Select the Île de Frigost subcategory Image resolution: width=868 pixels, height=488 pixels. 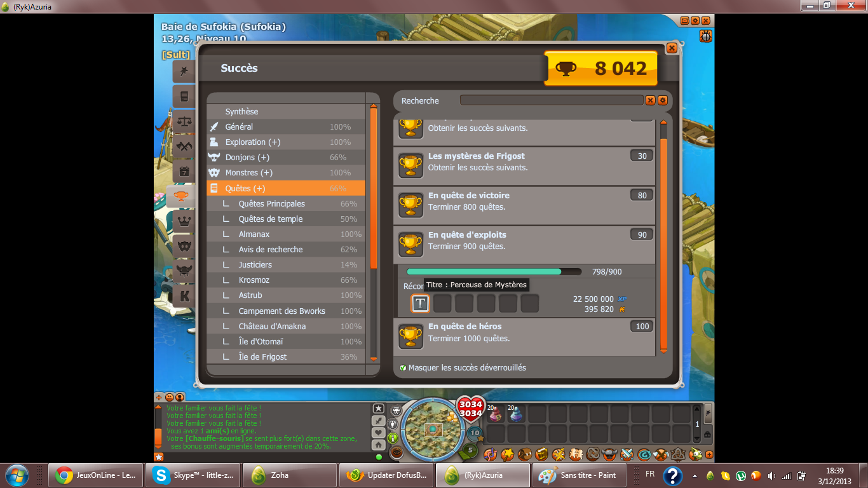click(x=286, y=356)
